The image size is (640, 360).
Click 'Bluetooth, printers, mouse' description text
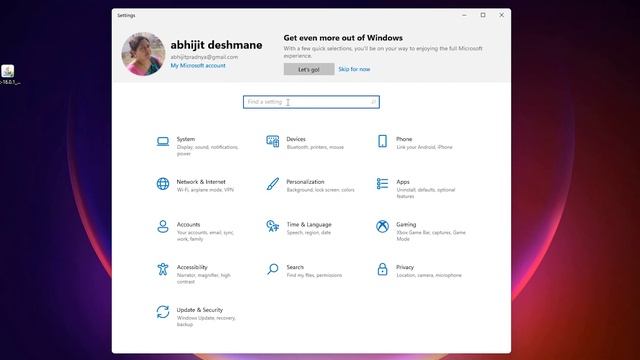315,147
